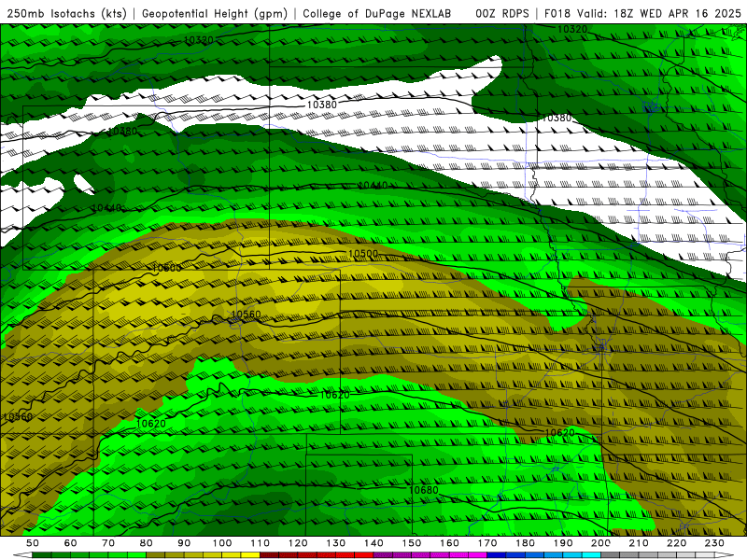Click the 230 scale label
Screen dimensions: 747x560
tap(715, 543)
